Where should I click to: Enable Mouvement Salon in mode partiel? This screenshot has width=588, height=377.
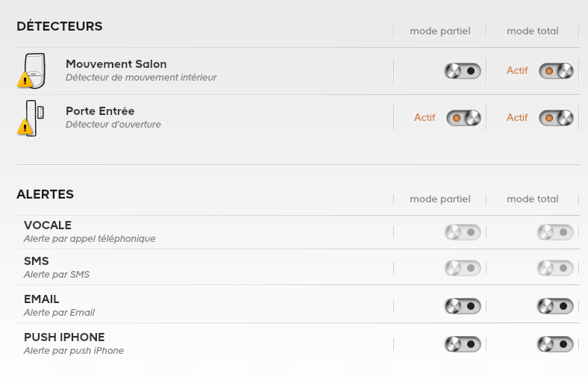coord(463,71)
